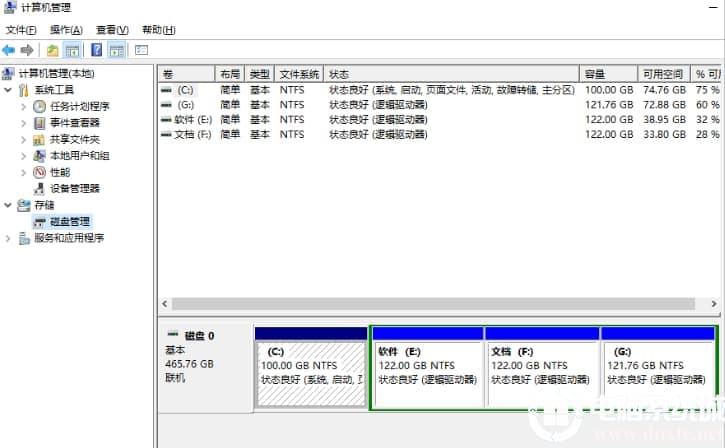The height and width of the screenshot is (448, 725).
Task: Expand the 性能 node
Action: tap(24, 172)
